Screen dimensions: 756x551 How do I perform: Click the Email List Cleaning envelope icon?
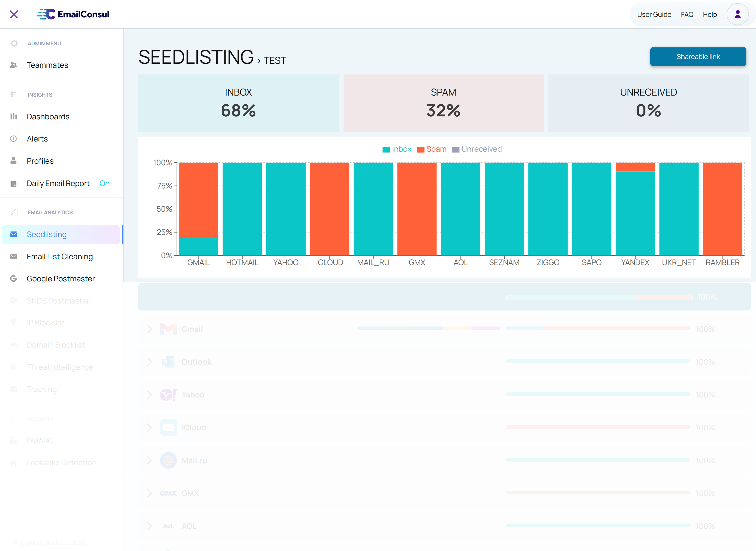[13, 257]
